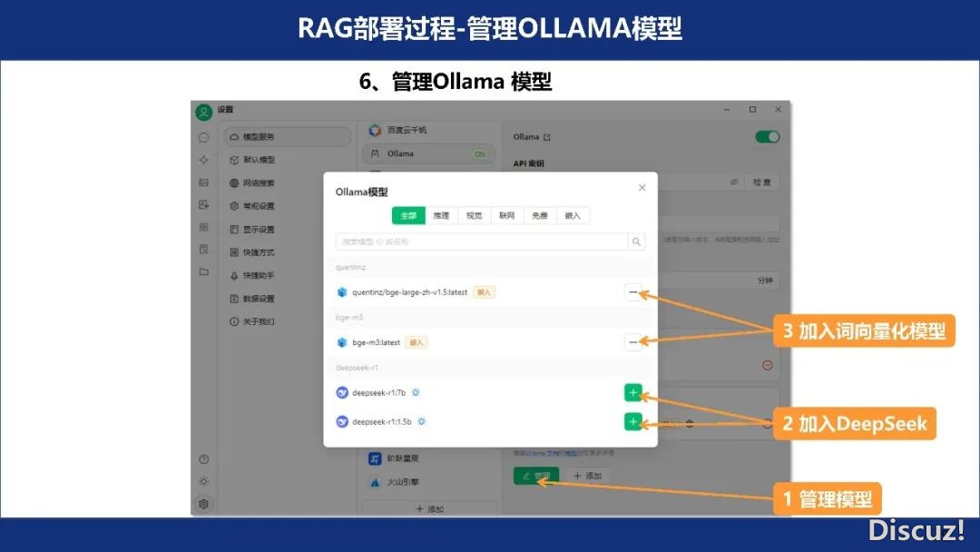
Task: Switch to the 免费 tab
Action: click(x=540, y=216)
